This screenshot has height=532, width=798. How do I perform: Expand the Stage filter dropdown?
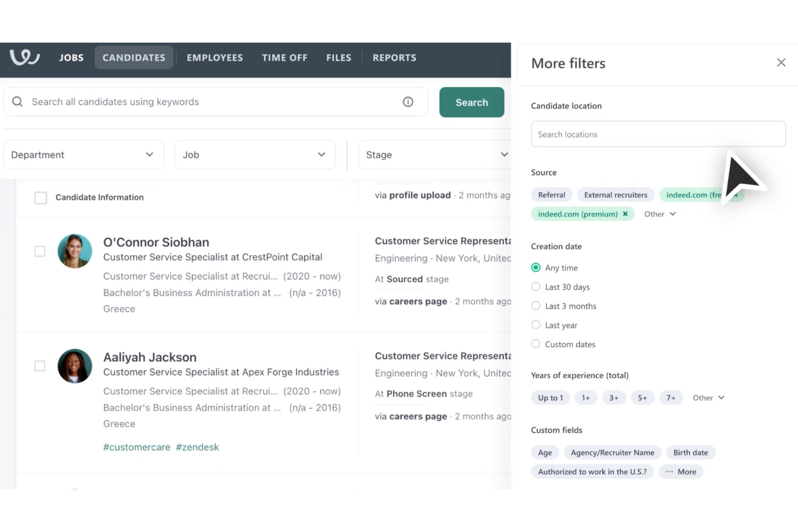point(435,155)
